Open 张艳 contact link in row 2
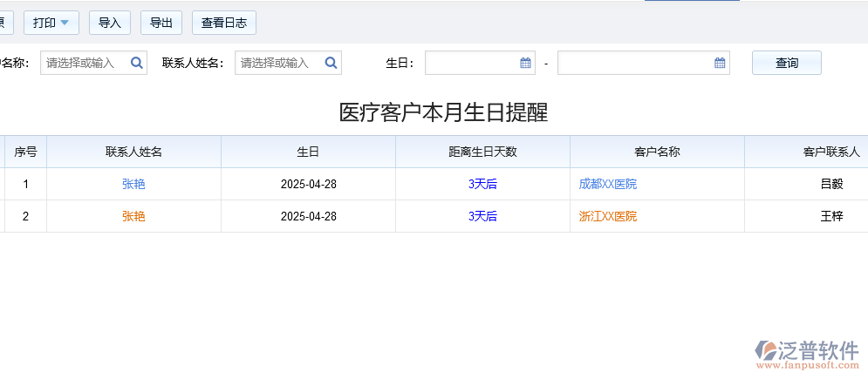The width and height of the screenshot is (868, 379). 133,216
